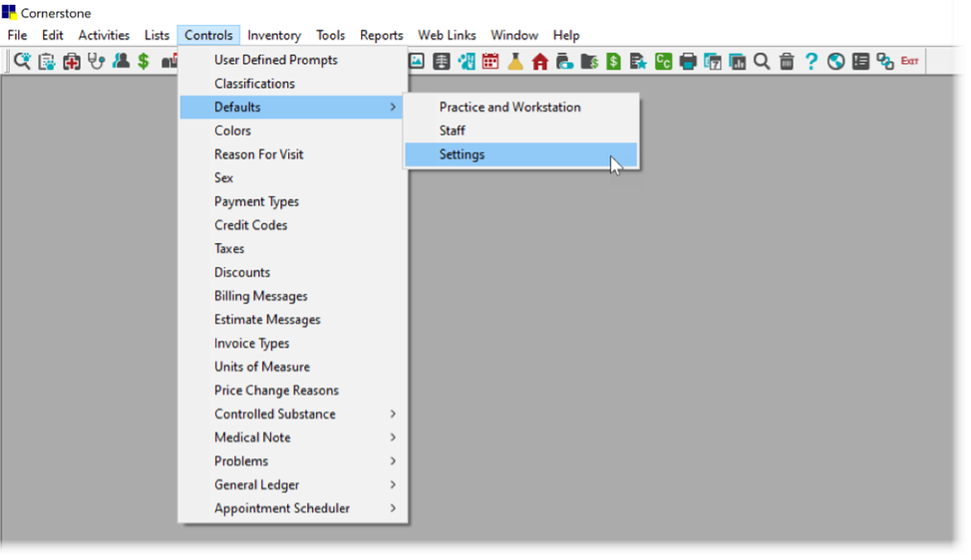This screenshot has height=560, width=971.
Task: Open Payment Types menu item
Action: [291, 201]
